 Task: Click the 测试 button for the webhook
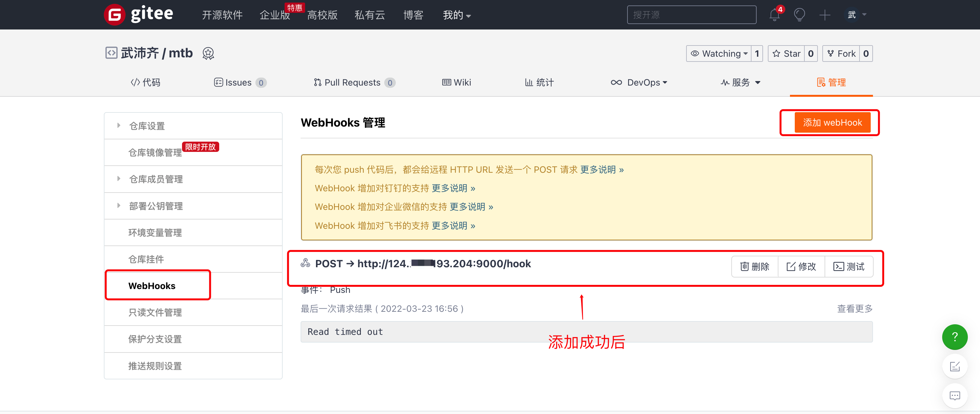849,267
